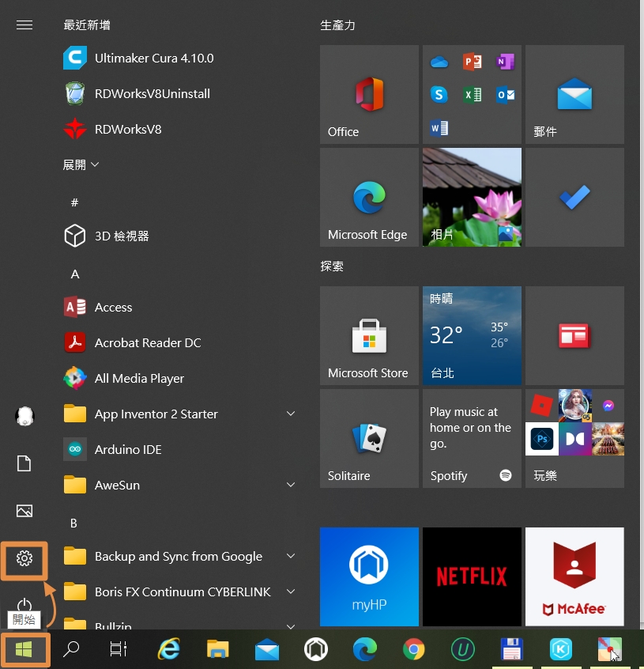Image resolution: width=644 pixels, height=669 pixels.
Task: Open Mail app from taskbar
Action: [x=267, y=650]
